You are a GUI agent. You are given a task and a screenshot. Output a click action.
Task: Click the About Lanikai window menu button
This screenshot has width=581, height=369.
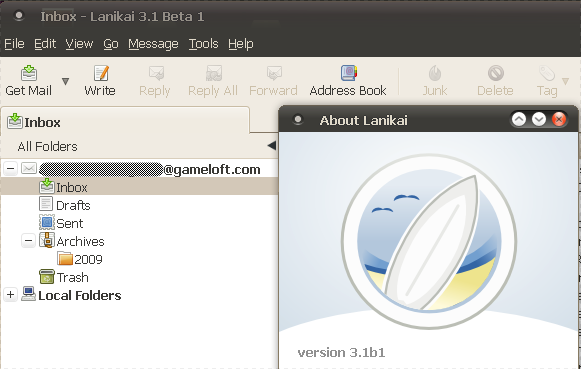click(298, 120)
